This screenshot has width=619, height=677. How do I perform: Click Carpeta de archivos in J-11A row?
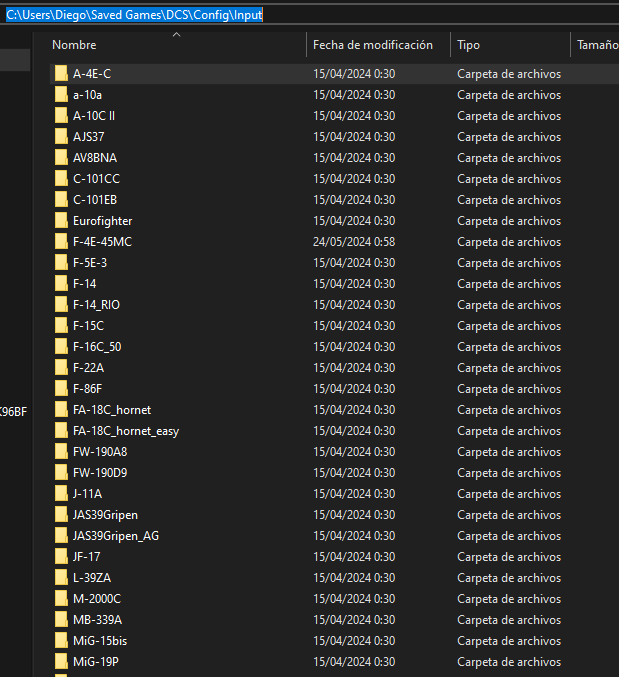(509, 494)
